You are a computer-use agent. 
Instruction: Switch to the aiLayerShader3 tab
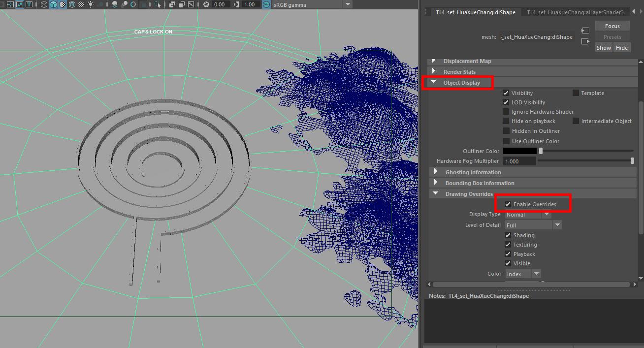coord(575,12)
